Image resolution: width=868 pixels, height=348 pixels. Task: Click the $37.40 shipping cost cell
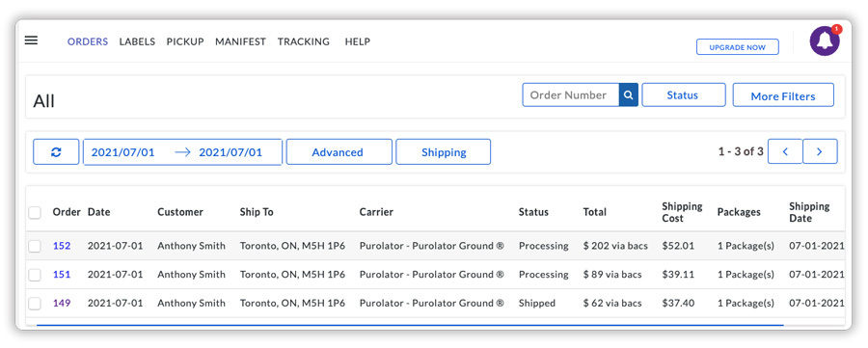click(678, 304)
